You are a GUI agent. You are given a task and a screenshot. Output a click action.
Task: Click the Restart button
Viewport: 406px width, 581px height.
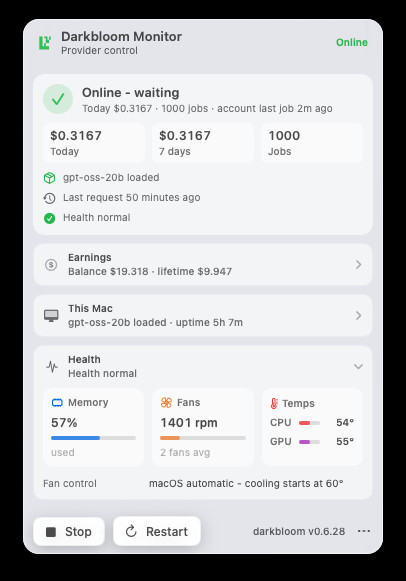(x=157, y=532)
